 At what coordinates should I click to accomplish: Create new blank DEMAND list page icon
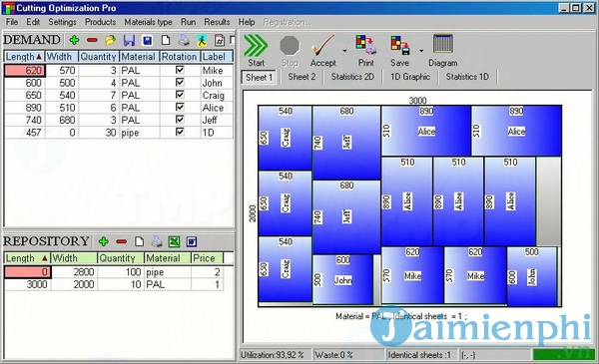click(166, 40)
